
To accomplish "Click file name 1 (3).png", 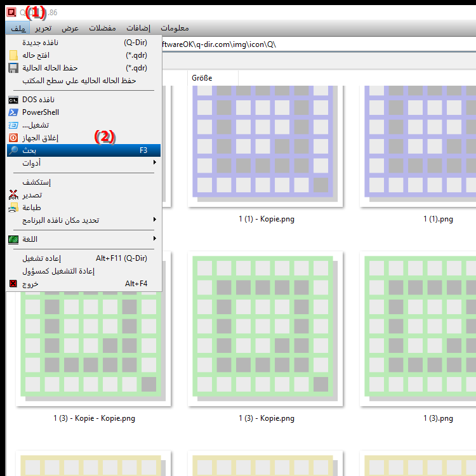I will [x=438, y=418].
